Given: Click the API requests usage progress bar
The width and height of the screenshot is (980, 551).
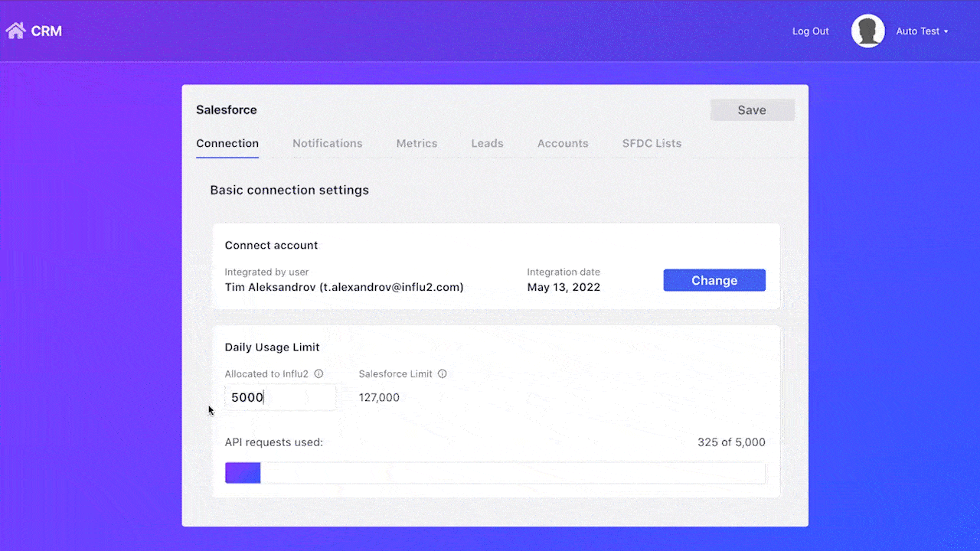Looking at the screenshot, I should click(495, 472).
